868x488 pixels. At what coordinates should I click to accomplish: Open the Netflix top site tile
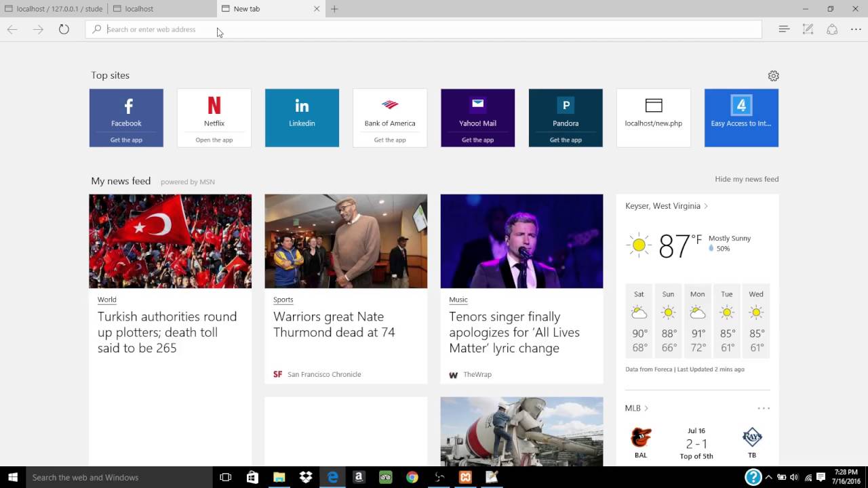tap(214, 118)
